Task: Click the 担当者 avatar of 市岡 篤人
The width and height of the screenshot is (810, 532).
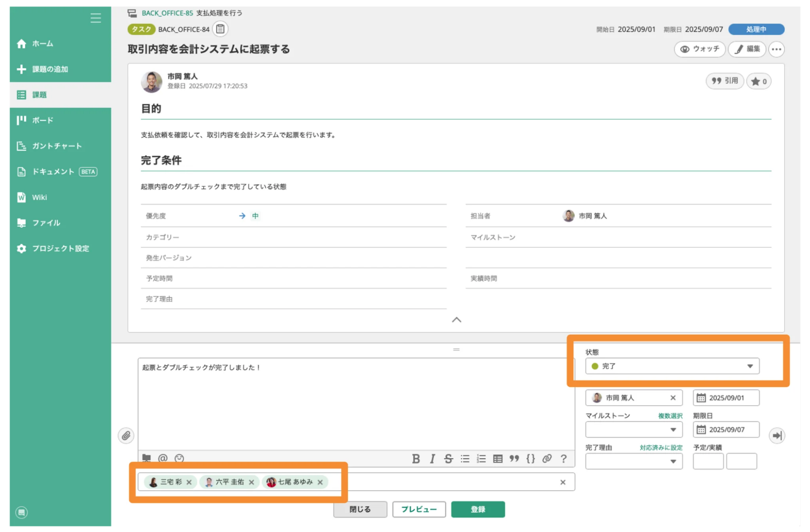Action: [568, 216]
